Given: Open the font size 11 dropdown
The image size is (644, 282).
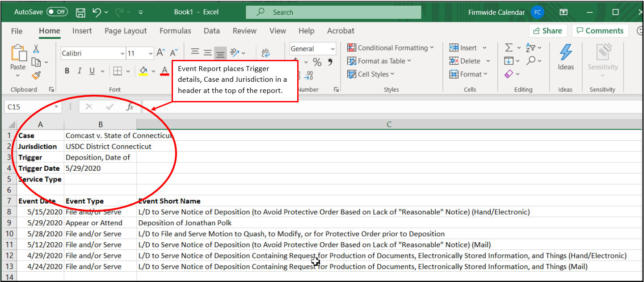Looking at the screenshot, I should pyautogui.click(x=150, y=54).
